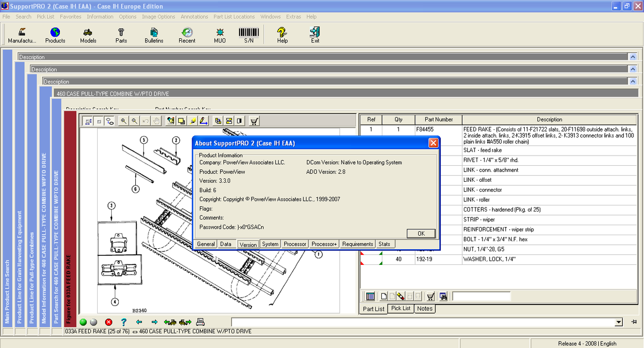Collapse the first Description panel
Image resolution: width=644 pixels, height=348 pixels.
(633, 57)
